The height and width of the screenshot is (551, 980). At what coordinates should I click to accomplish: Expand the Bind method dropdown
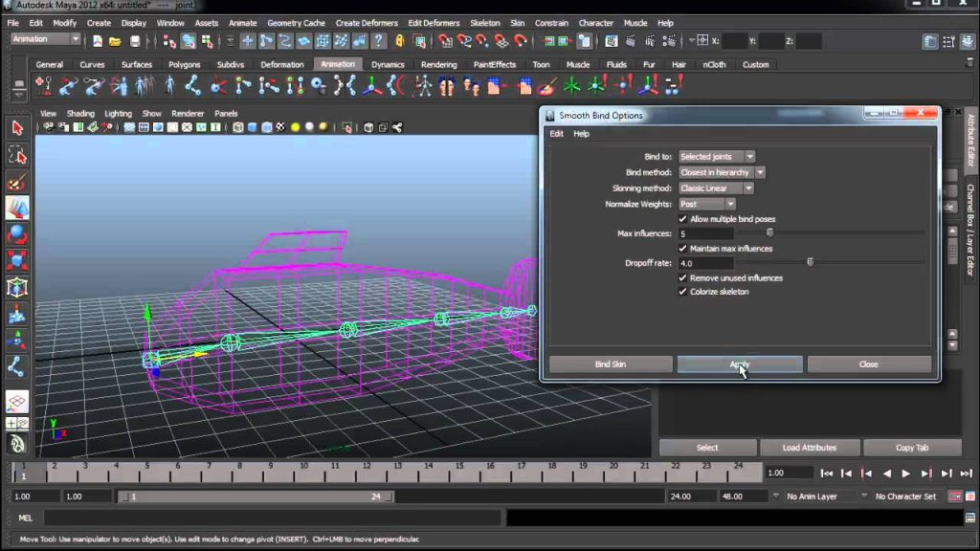tap(722, 172)
